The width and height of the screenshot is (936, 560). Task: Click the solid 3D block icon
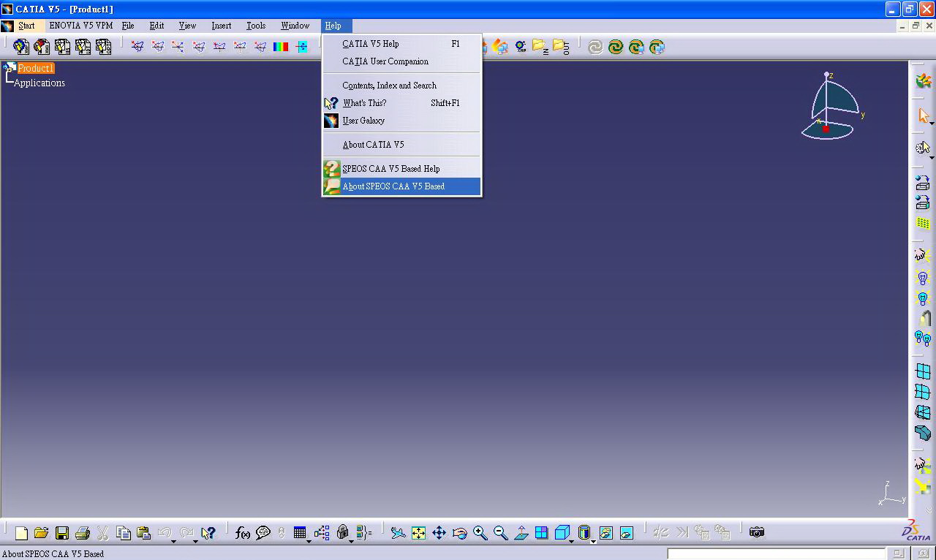click(x=923, y=433)
